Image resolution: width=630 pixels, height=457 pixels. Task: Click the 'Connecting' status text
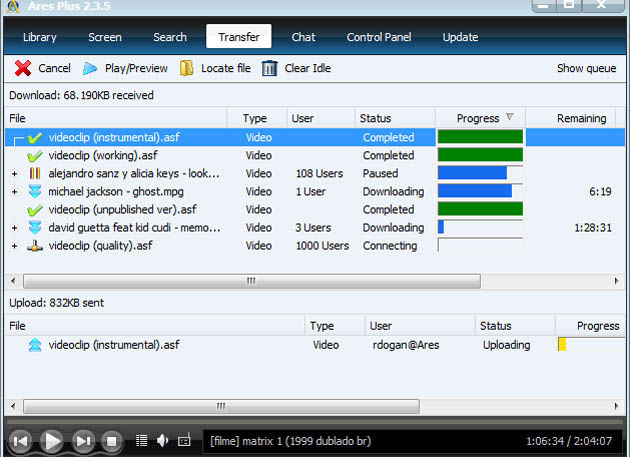click(x=390, y=246)
